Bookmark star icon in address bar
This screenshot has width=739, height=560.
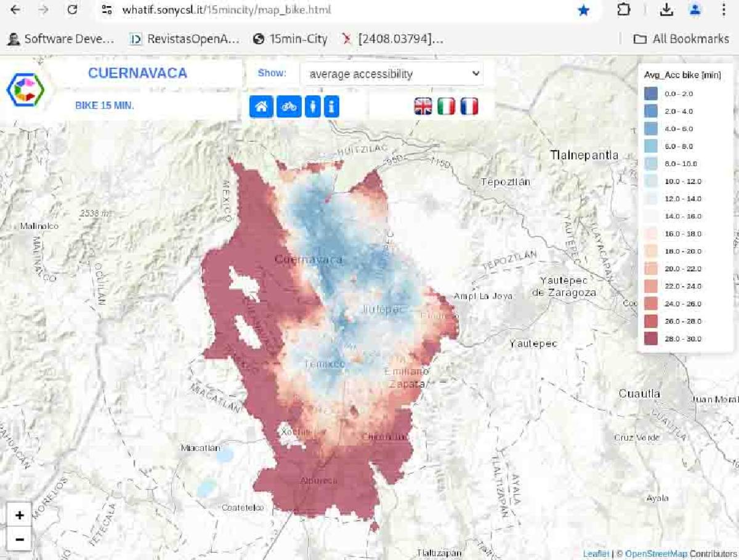pos(584,10)
